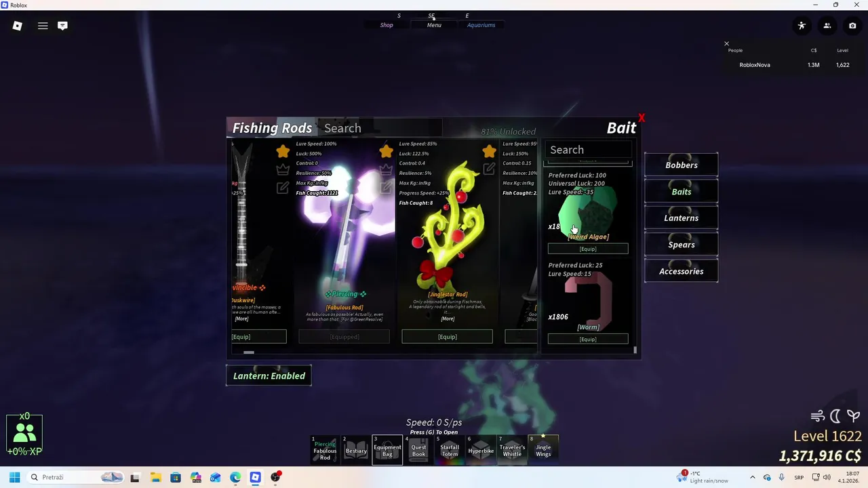This screenshot has height=488, width=868.
Task: Expand the hidden system tray icons chevron
Action: point(752,477)
